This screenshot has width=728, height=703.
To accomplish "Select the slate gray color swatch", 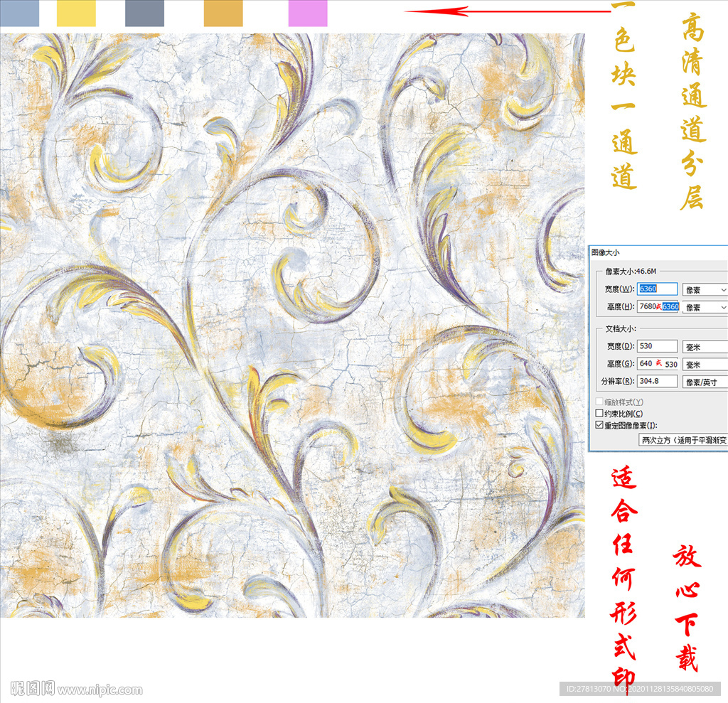I will tap(144, 13).
